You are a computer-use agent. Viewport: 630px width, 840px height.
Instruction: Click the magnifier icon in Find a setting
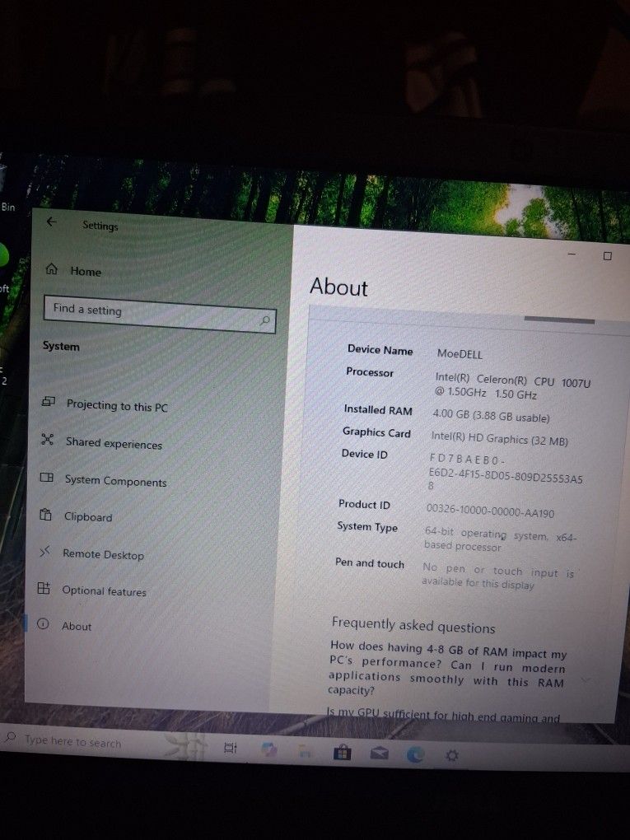click(264, 320)
